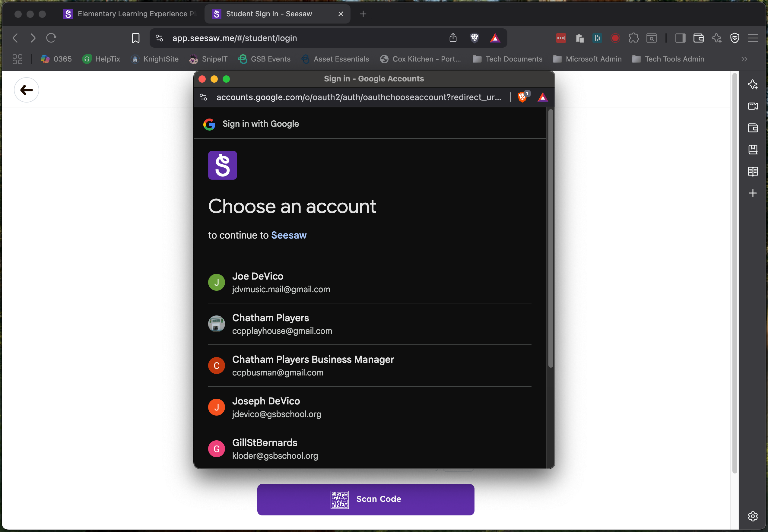The height and width of the screenshot is (532, 768).
Task: Open the site settings control in address bar
Action: point(159,38)
